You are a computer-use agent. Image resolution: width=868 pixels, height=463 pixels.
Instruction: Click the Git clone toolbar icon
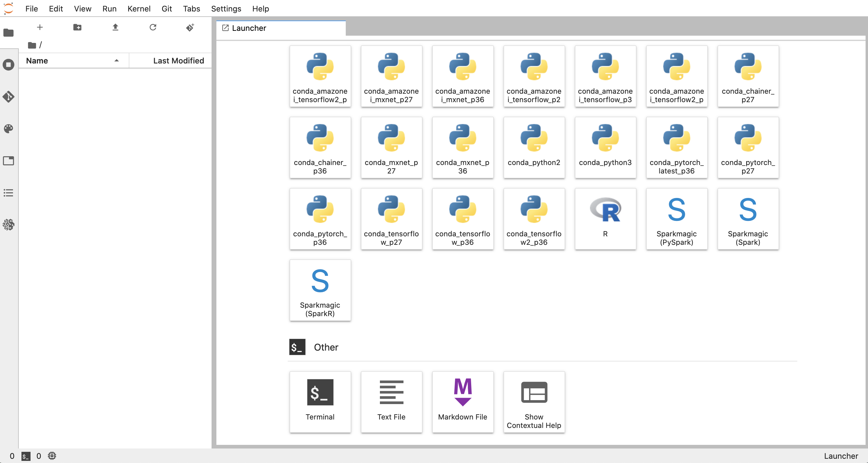tap(190, 27)
